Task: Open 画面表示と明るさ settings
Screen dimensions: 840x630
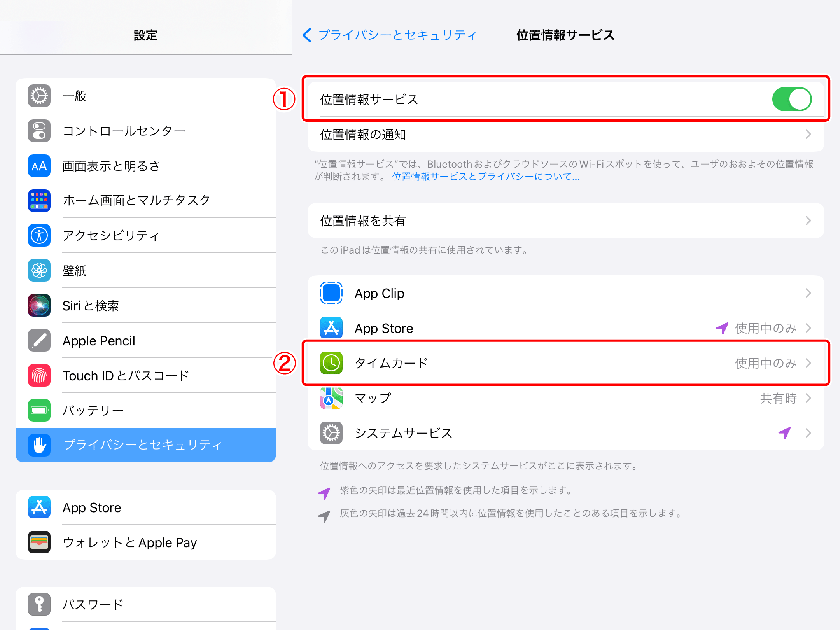Action: pyautogui.click(x=38, y=166)
